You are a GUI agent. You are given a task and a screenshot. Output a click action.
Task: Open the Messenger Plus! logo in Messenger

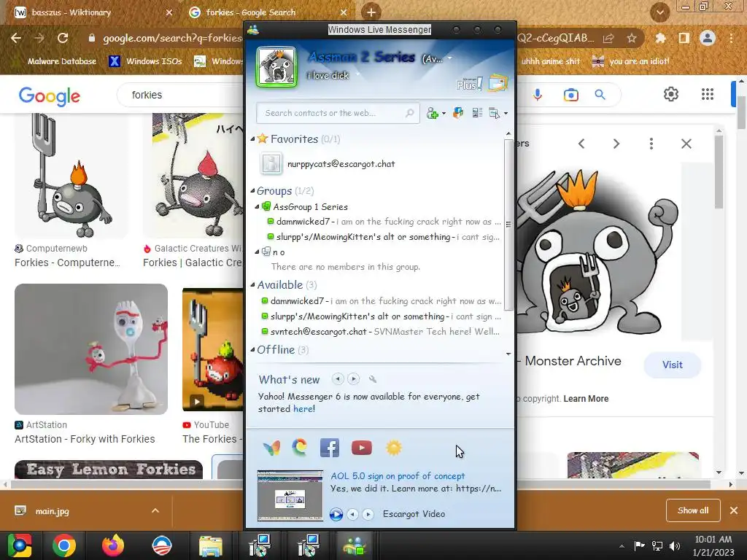pos(469,85)
